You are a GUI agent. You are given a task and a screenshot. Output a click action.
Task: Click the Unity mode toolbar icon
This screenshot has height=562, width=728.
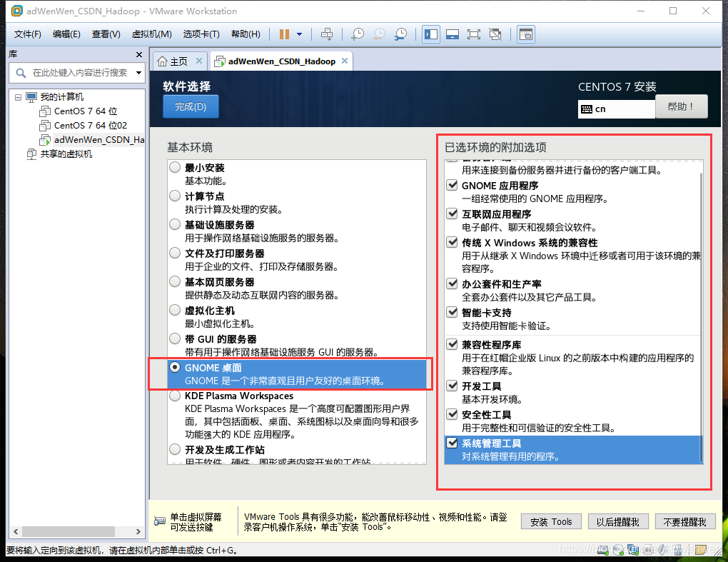(x=495, y=34)
